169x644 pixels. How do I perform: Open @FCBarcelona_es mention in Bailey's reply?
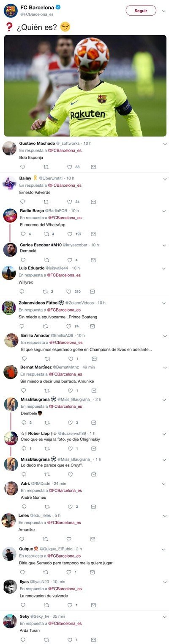[x=64, y=185]
